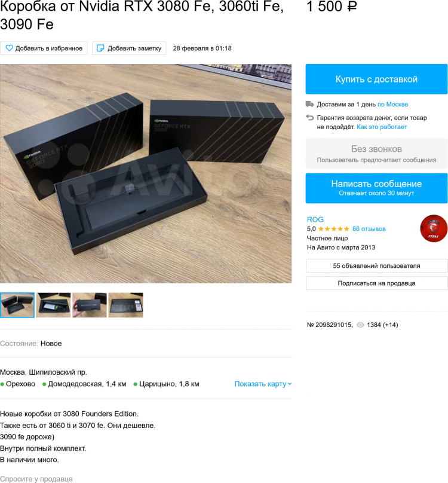Click the eye views icon
The image size is (448, 483).
[360, 325]
